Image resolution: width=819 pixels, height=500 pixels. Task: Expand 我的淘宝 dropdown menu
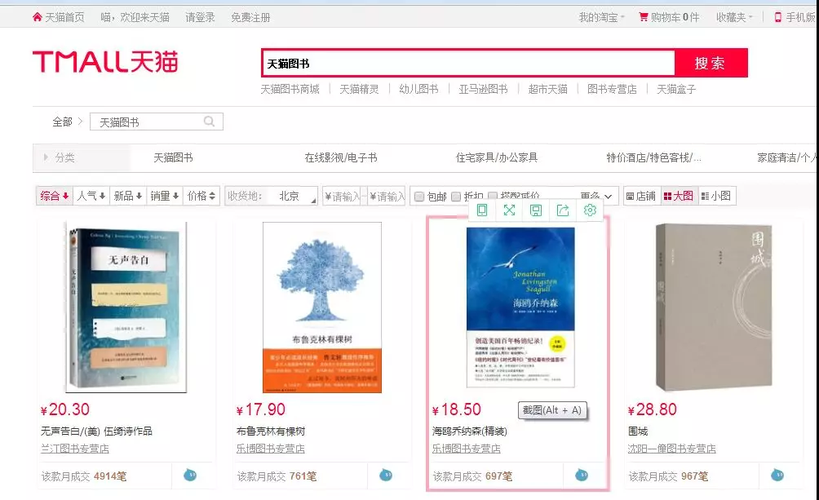click(601, 17)
